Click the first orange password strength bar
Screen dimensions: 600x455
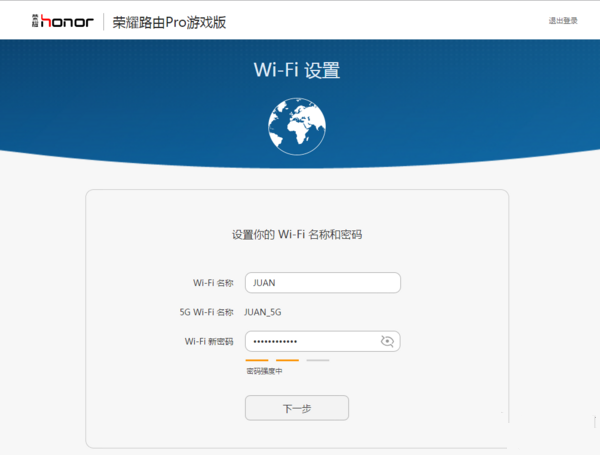256,360
